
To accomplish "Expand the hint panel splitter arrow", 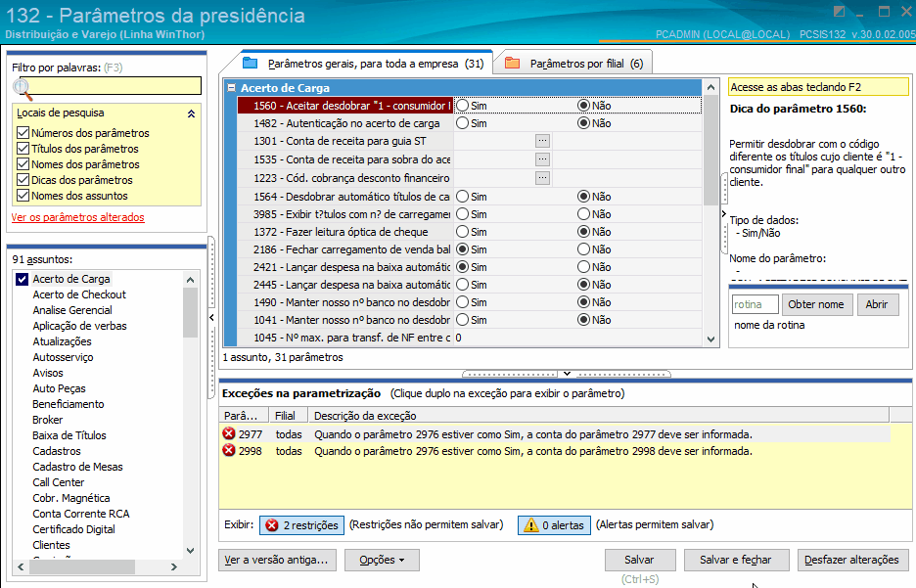I will [724, 213].
